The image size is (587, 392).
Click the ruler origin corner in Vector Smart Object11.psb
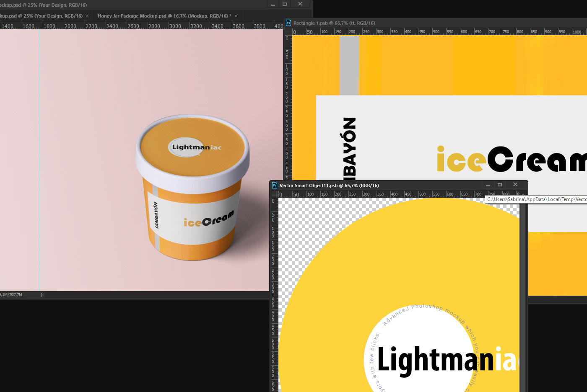pos(274,194)
